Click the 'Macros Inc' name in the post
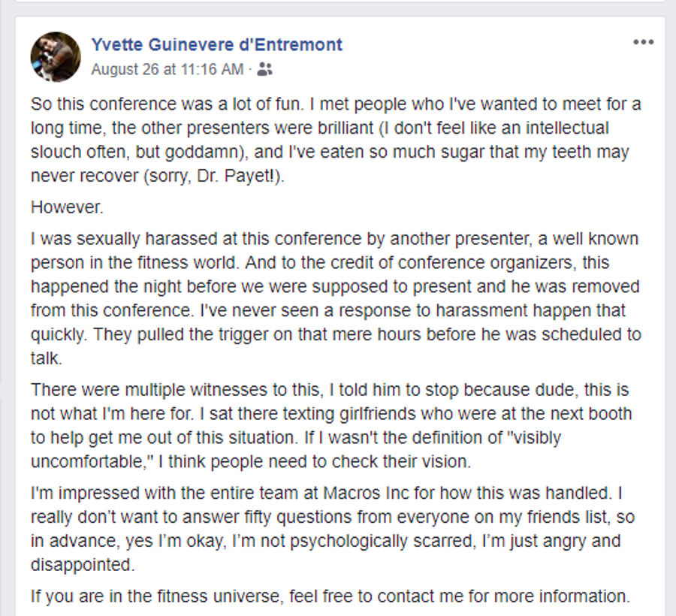Image resolution: width=676 pixels, height=616 pixels. coord(366,493)
